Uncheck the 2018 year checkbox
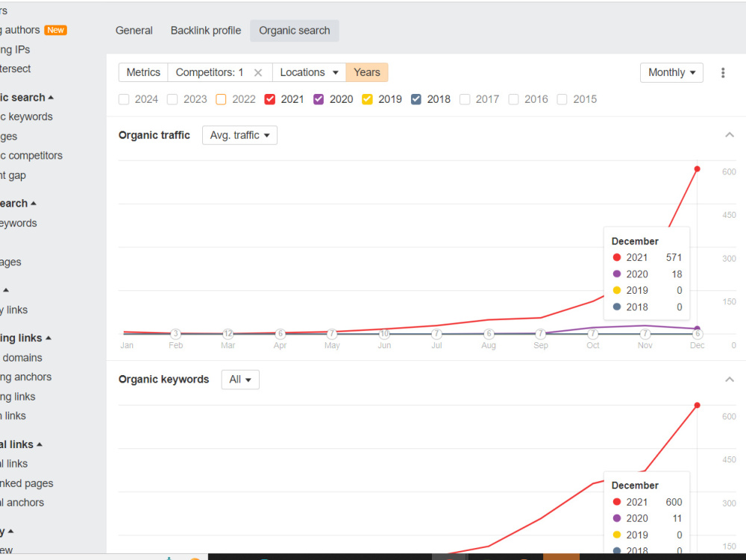 click(416, 99)
